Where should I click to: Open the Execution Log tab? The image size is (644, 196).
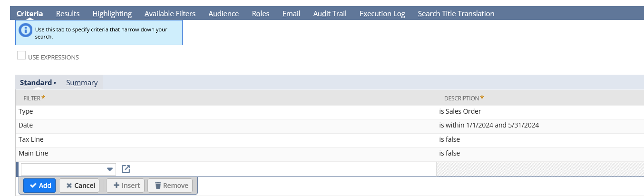pos(382,14)
